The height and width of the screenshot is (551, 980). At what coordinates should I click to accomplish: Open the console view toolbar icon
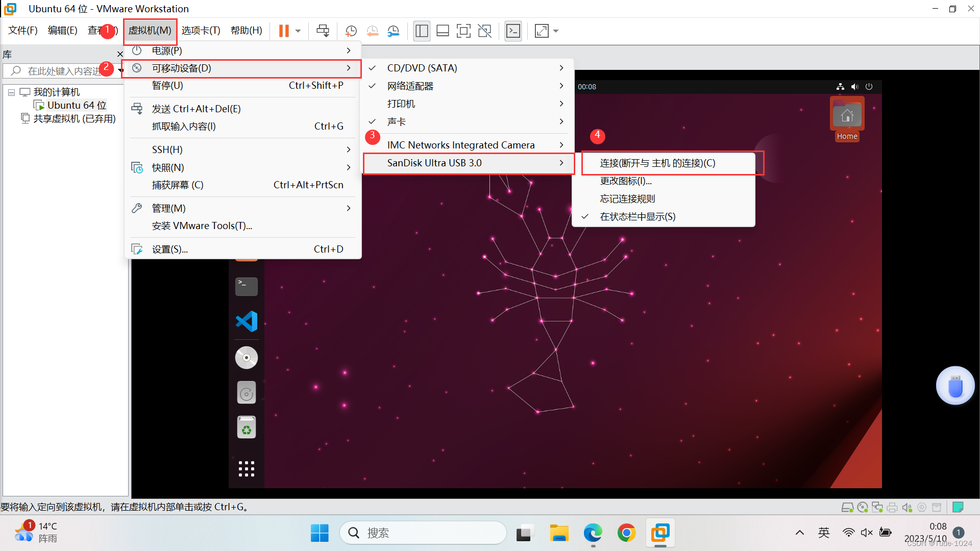pyautogui.click(x=513, y=31)
